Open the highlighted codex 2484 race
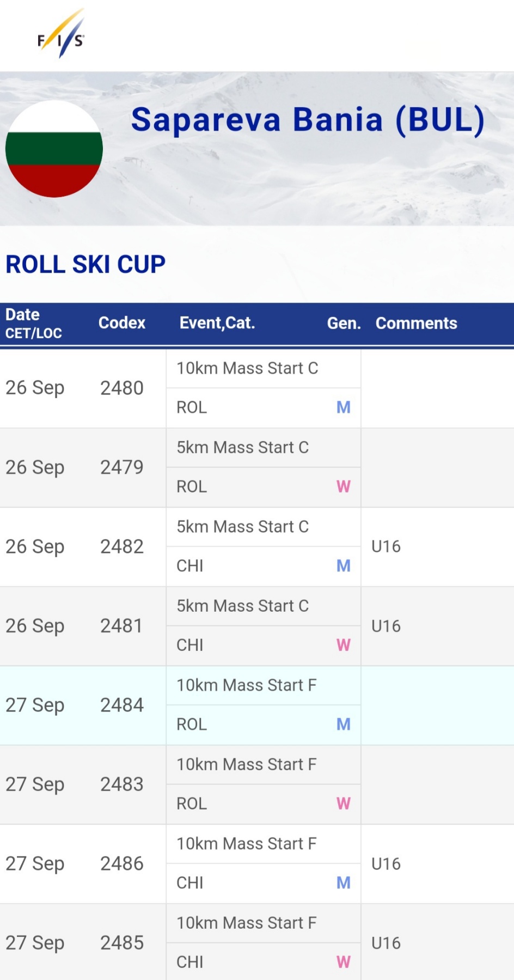The width and height of the screenshot is (514, 980). tap(122, 705)
